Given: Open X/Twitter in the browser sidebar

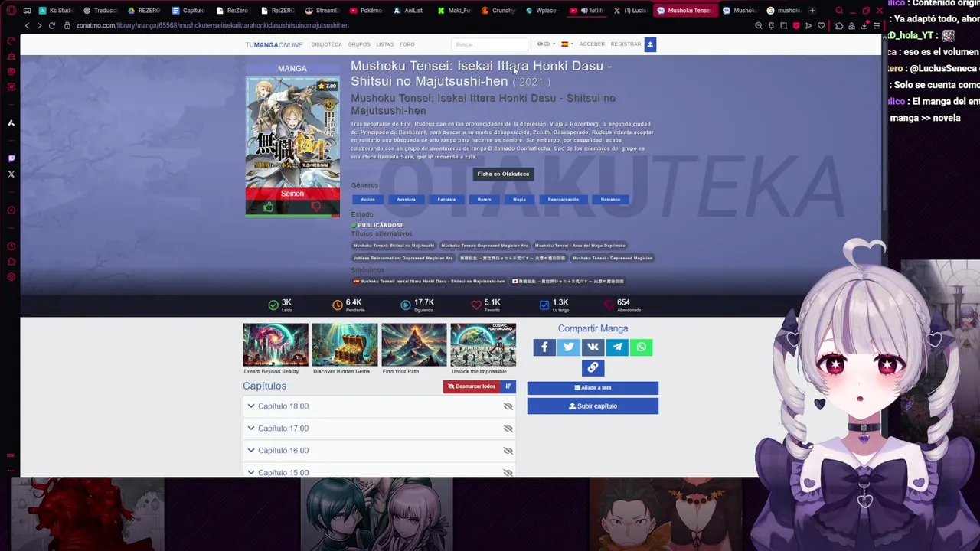Looking at the screenshot, I should [11, 174].
